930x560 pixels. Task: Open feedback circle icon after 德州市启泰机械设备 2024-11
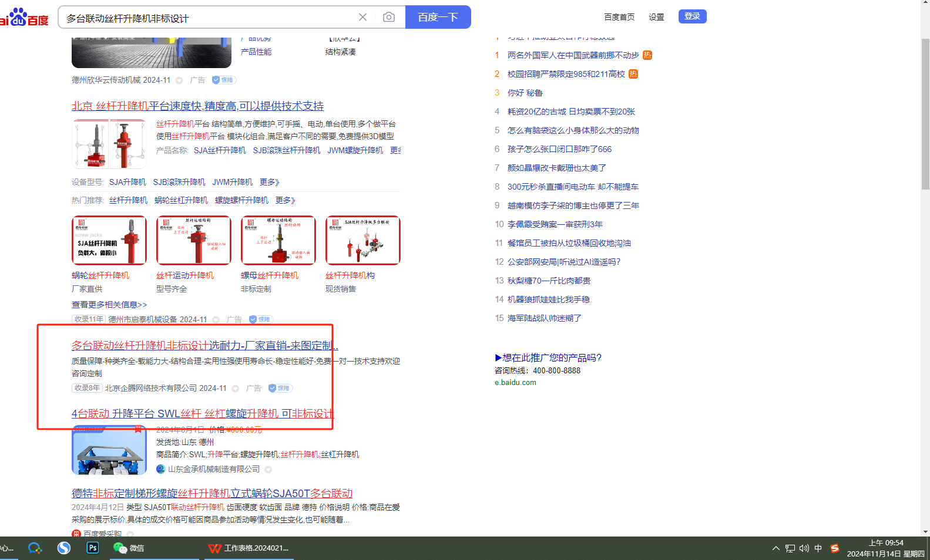[x=216, y=320]
